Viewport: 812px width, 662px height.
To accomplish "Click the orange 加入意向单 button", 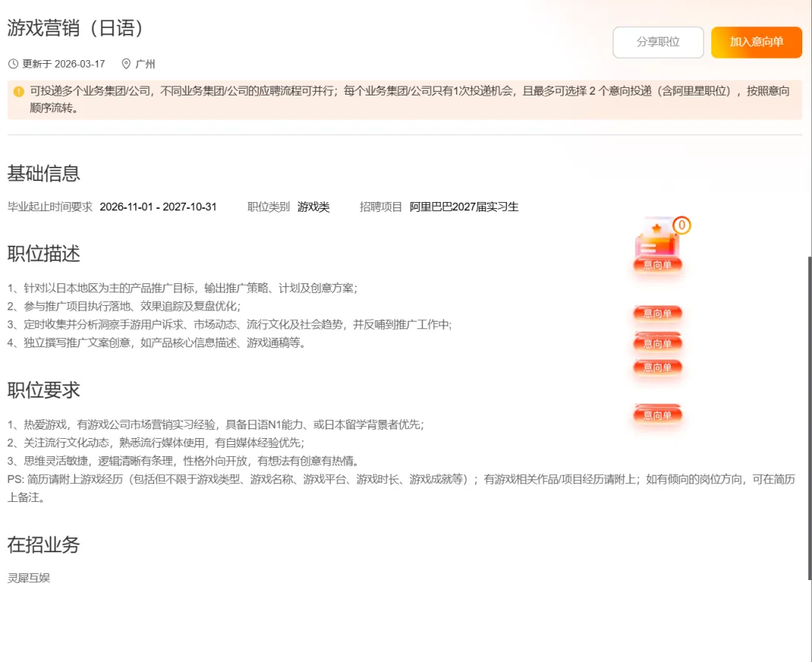I will click(756, 42).
